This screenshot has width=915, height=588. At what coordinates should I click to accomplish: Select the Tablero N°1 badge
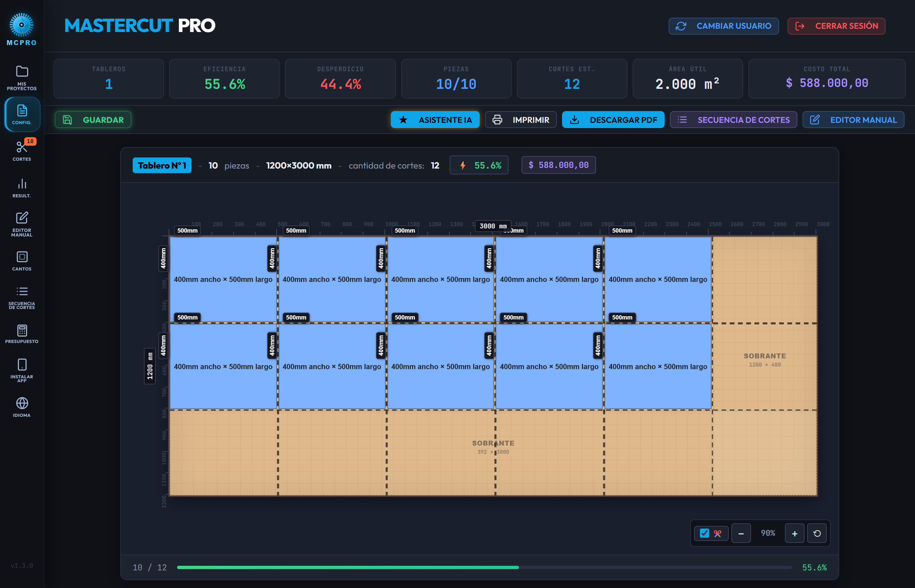162,165
